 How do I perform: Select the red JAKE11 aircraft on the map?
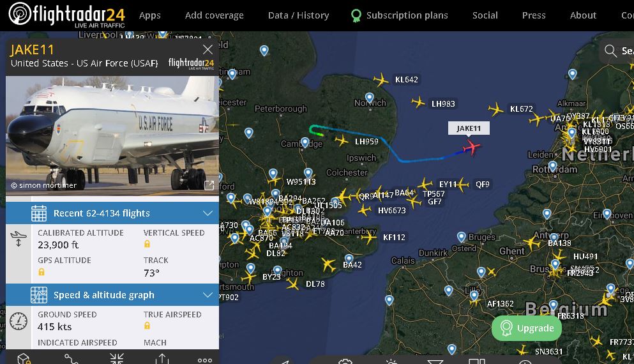click(x=471, y=148)
